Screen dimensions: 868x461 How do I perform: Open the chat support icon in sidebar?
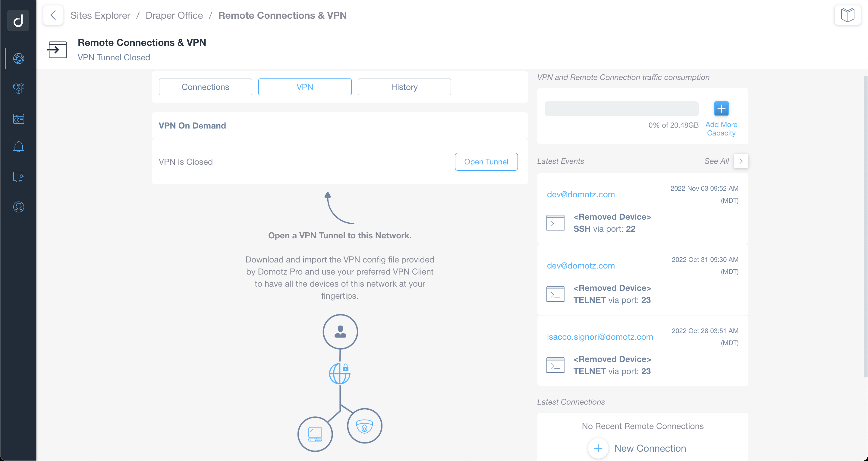18,177
